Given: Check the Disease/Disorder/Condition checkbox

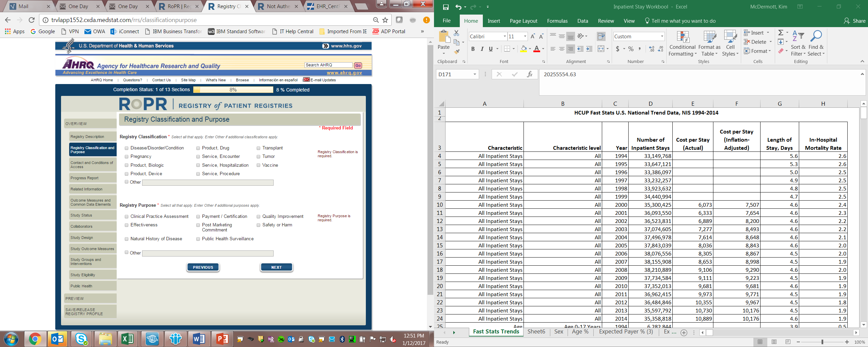Looking at the screenshot, I should (126, 148).
